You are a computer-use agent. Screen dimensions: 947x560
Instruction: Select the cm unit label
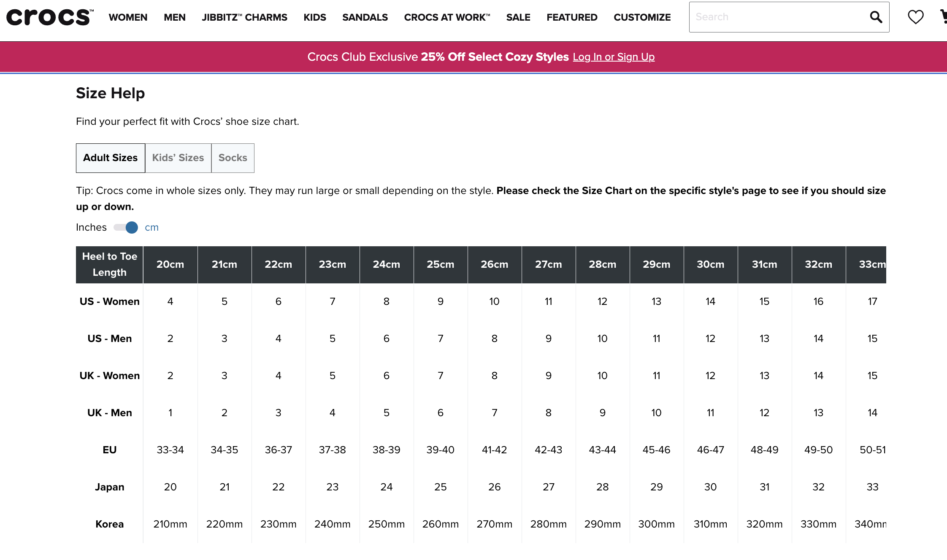coord(152,227)
